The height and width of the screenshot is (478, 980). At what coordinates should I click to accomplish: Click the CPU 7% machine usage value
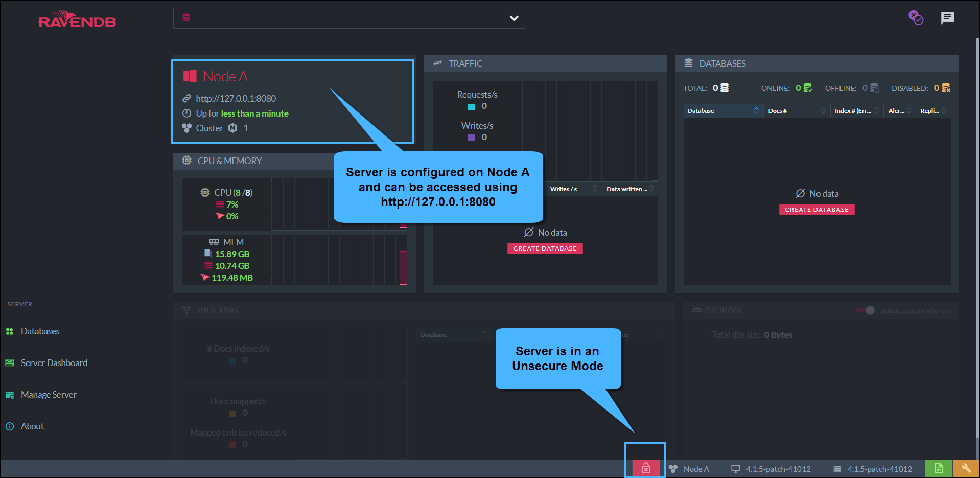pyautogui.click(x=232, y=204)
